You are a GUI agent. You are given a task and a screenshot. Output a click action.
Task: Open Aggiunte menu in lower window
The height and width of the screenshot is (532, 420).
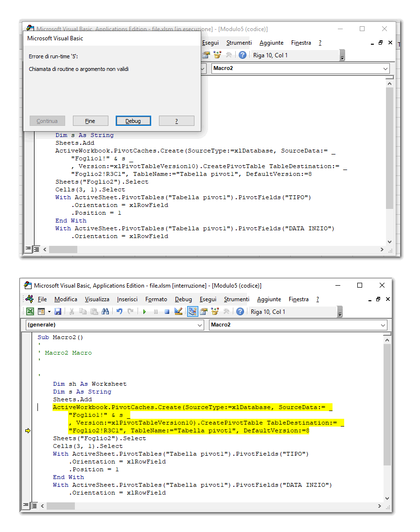coord(269,299)
